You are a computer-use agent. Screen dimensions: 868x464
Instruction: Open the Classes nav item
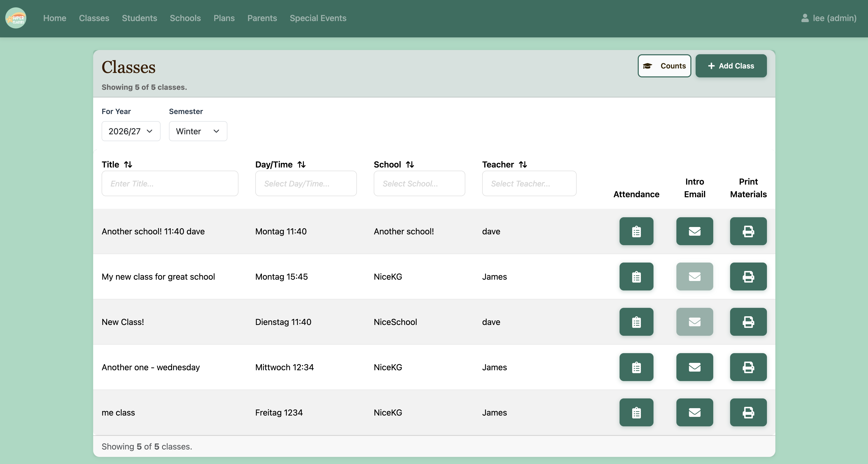[94, 18]
